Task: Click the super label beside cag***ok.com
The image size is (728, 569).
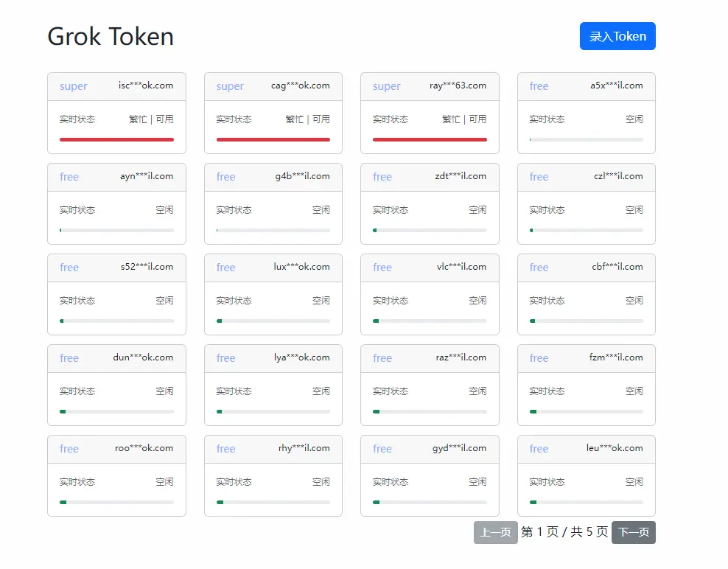Action: 230,86
